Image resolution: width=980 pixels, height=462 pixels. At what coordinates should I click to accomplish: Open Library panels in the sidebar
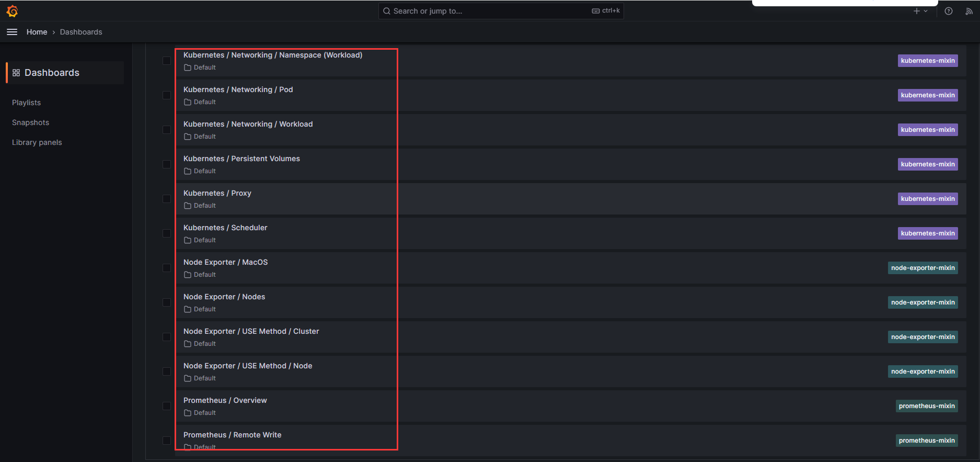tap(37, 142)
